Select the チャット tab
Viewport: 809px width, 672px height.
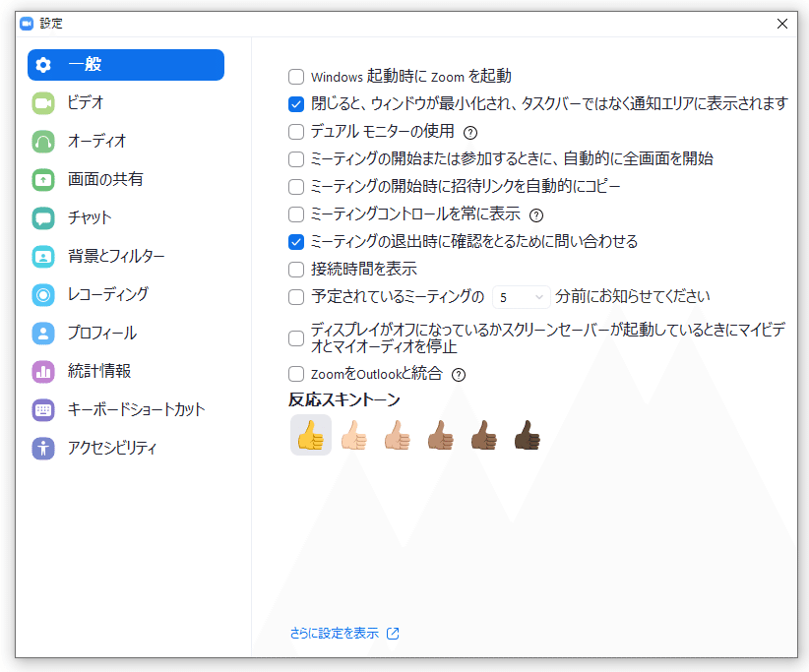(x=126, y=218)
